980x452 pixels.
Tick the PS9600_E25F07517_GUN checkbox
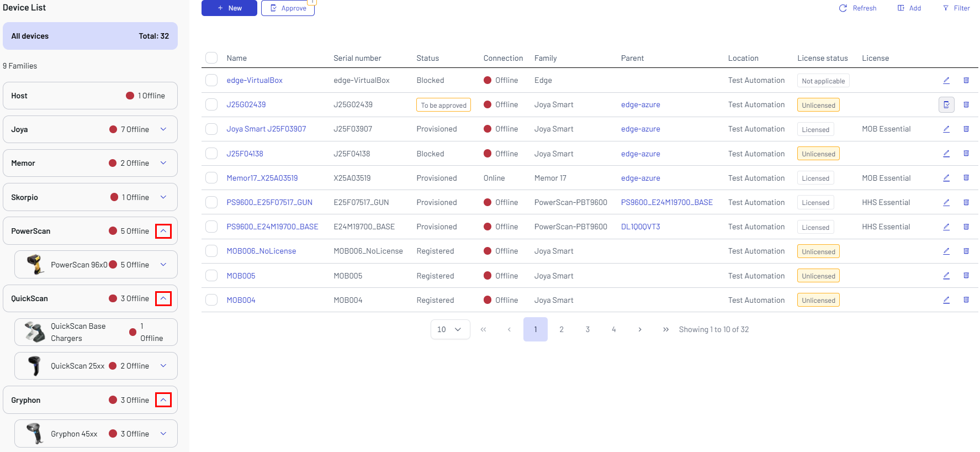pyautogui.click(x=211, y=202)
